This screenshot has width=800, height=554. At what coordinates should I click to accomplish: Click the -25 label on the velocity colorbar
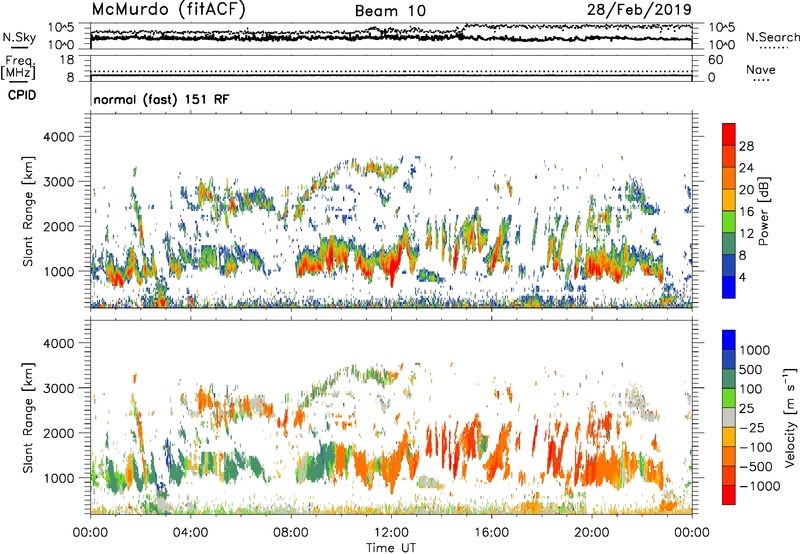coord(753,427)
